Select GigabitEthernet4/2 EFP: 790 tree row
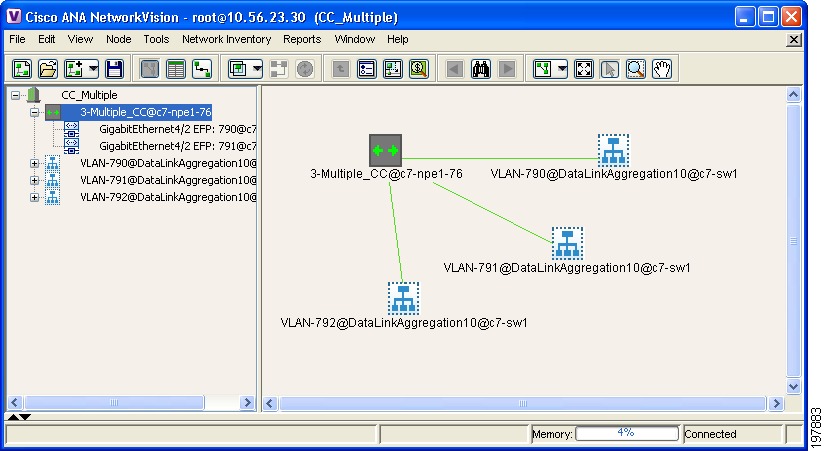 point(178,129)
